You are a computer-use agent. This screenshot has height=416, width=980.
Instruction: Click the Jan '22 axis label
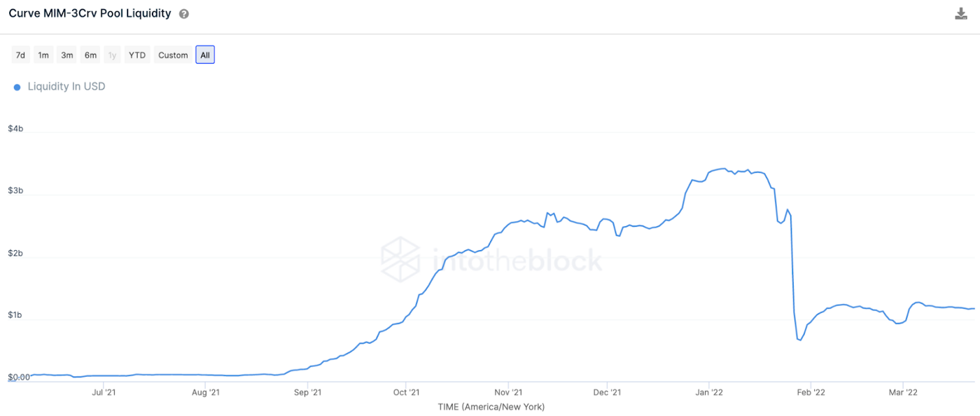pyautogui.click(x=709, y=393)
